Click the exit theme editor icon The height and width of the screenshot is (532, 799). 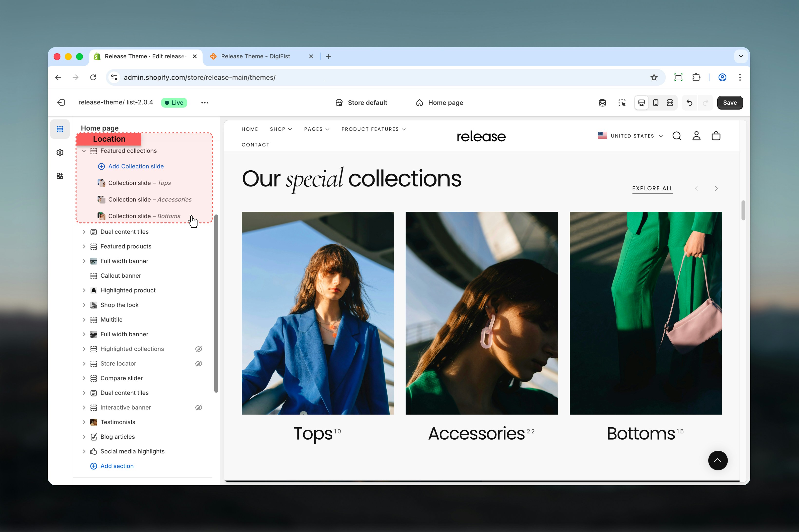coord(61,102)
